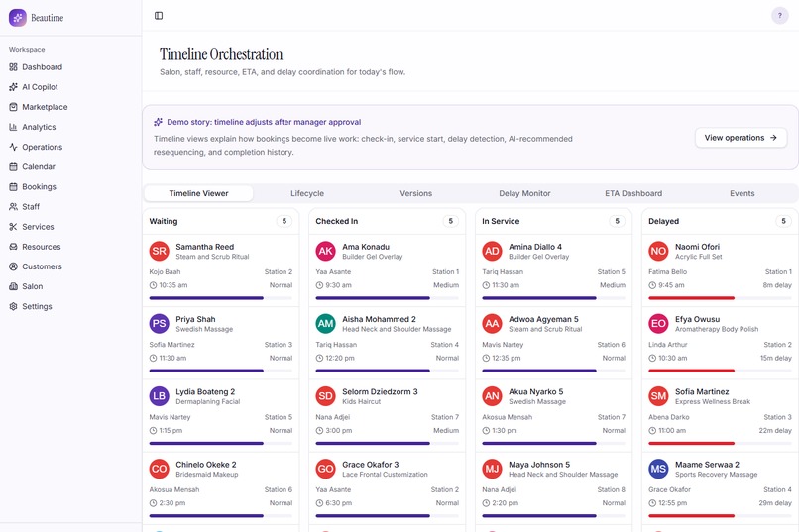Screen dimensions: 799x532
Task: Open the Sofia Martinez Express Wellness card
Action: [720, 415]
